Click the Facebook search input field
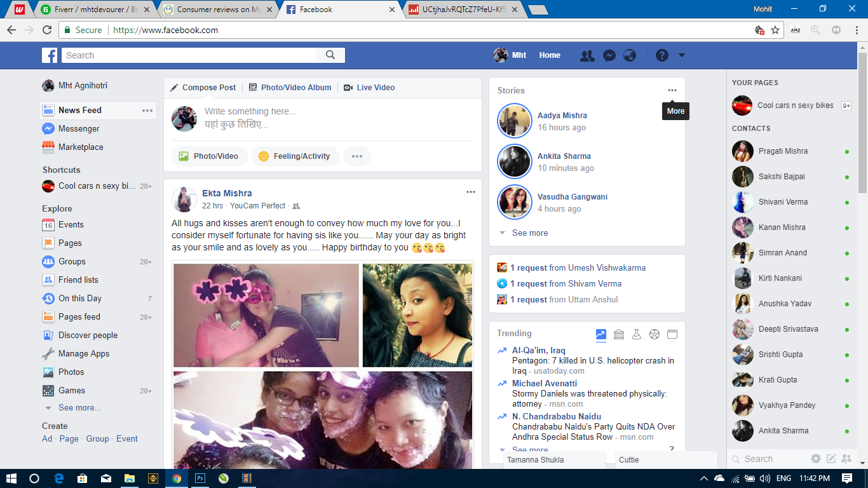 [189, 55]
